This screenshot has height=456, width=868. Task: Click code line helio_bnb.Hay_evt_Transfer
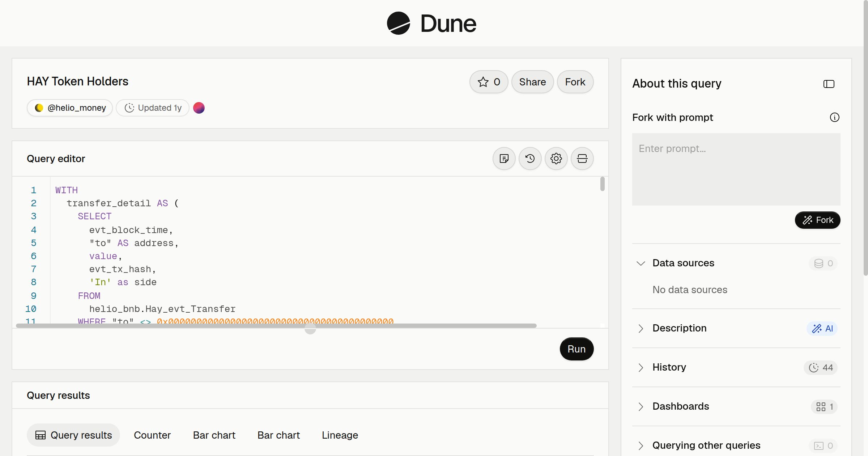[162, 309]
